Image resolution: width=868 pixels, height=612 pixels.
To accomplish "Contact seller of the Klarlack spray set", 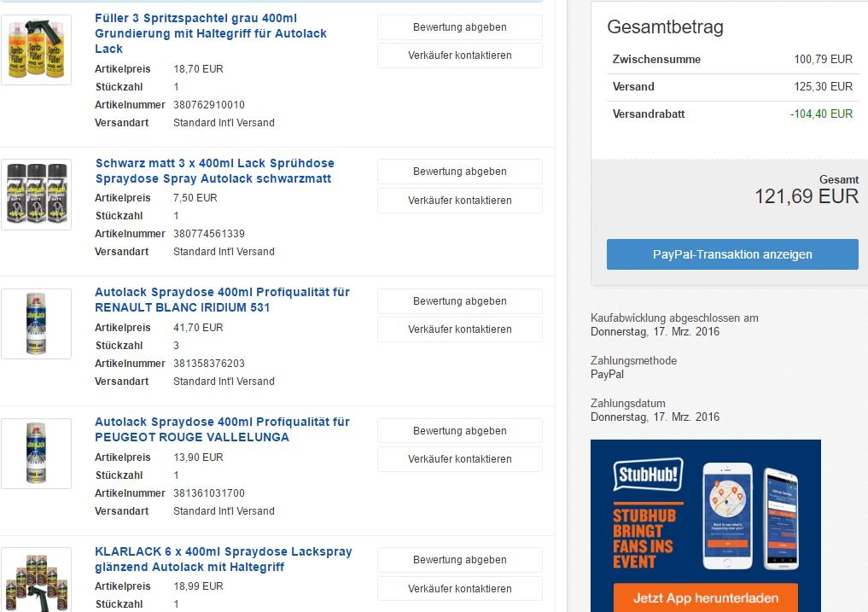I will click(459, 589).
